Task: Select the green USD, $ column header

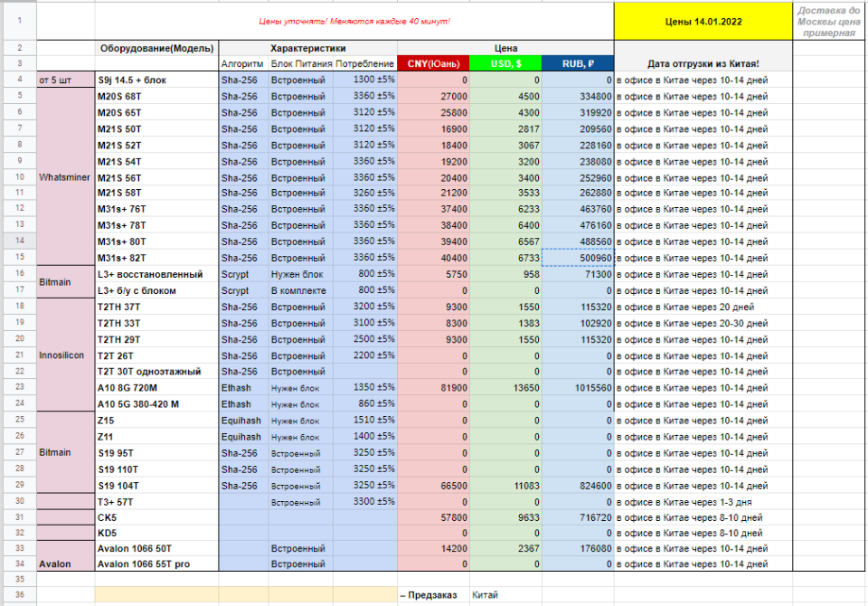Action: tap(505, 63)
